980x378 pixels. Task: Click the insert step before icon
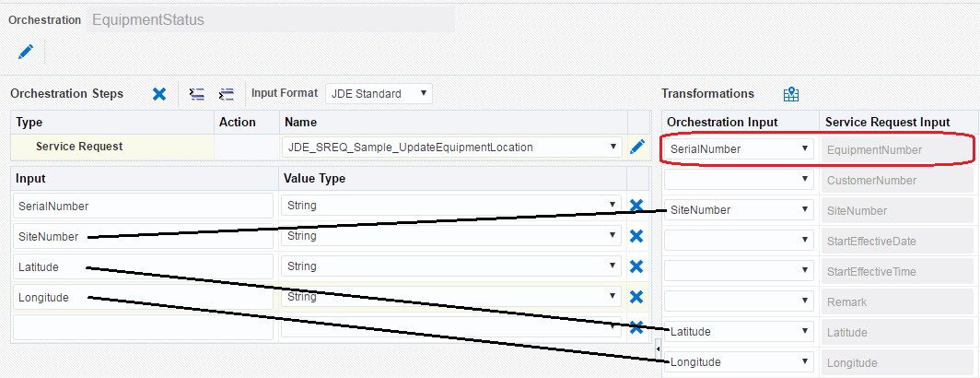point(196,93)
